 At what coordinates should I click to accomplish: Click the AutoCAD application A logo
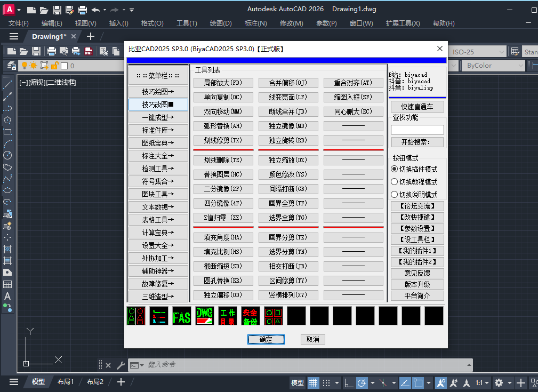(x=9, y=10)
